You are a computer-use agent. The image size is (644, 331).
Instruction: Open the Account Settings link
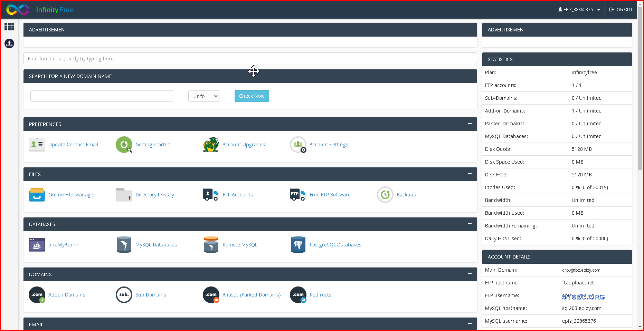(x=329, y=145)
